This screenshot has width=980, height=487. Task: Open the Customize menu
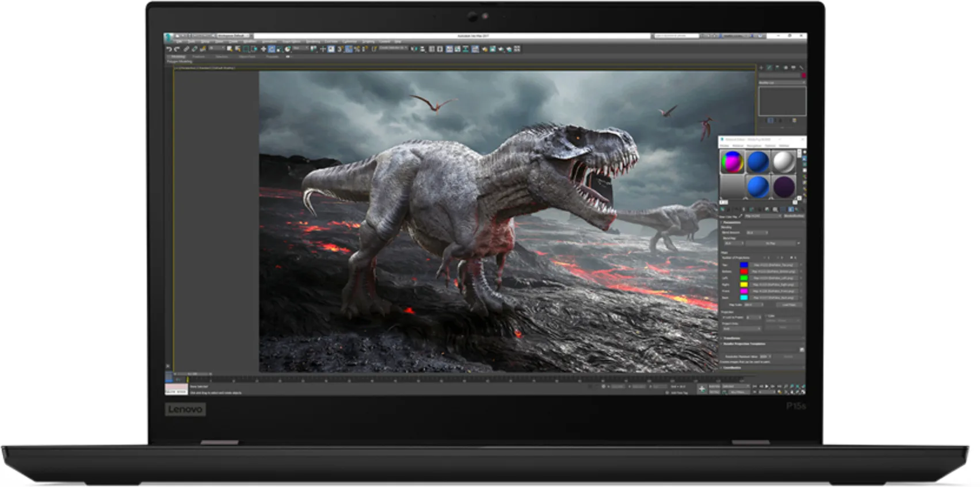click(x=349, y=41)
